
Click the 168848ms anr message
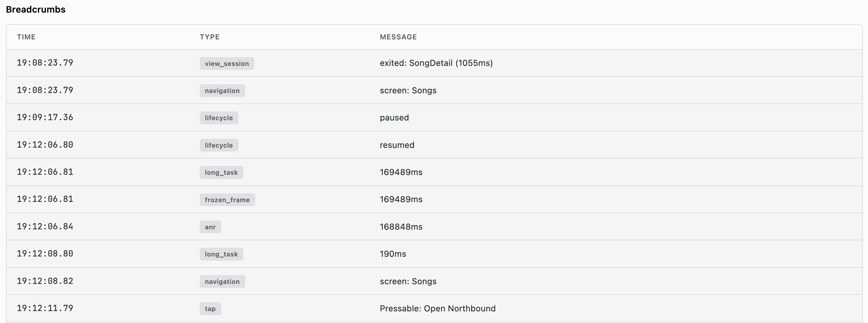[x=401, y=227]
